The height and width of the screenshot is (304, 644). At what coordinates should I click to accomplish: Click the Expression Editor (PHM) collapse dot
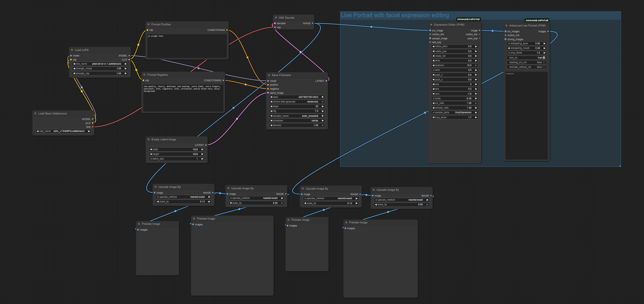click(x=431, y=25)
